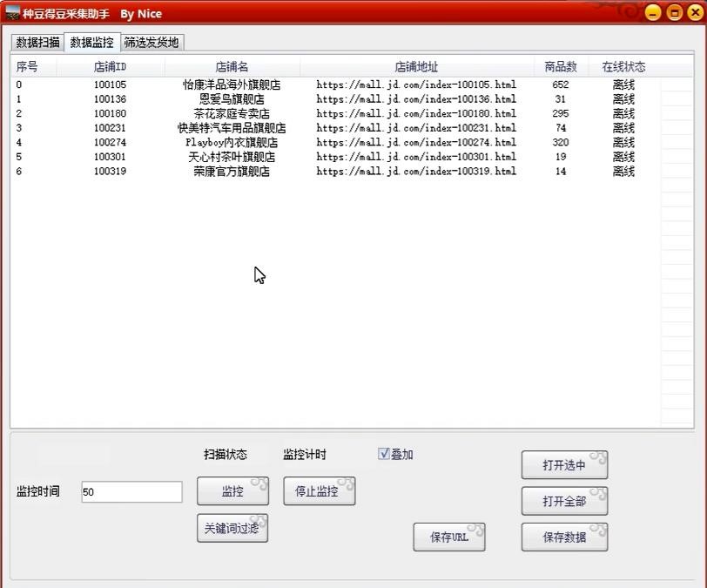The height and width of the screenshot is (588, 707).
Task: Click the 监控时间 input field
Action: point(131,491)
